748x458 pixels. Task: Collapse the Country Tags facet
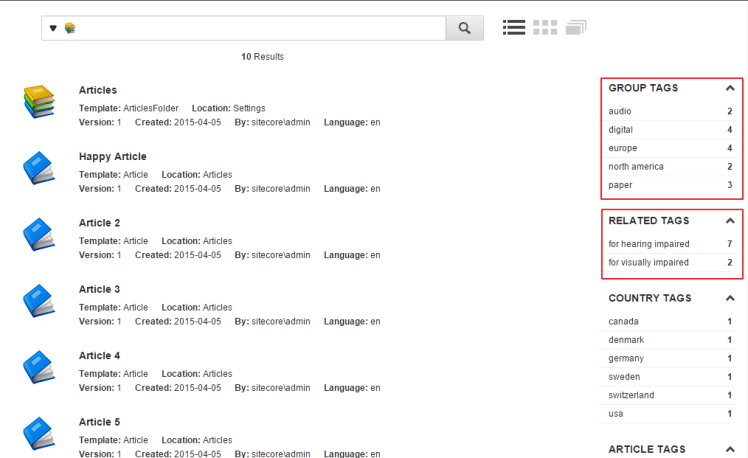pyautogui.click(x=730, y=298)
